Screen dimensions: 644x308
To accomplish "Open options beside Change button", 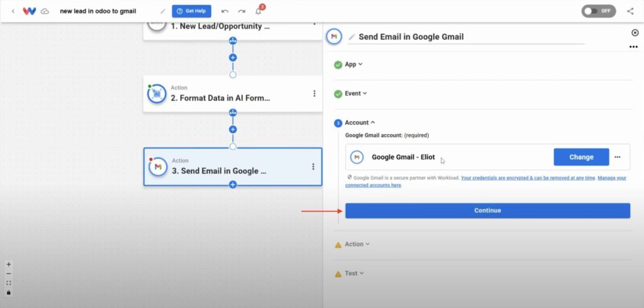I will (618, 157).
